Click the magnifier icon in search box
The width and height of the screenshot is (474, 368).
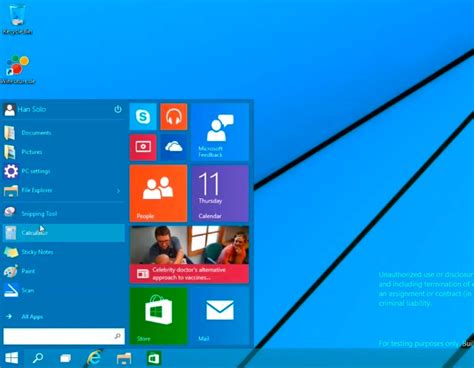pyautogui.click(x=117, y=336)
